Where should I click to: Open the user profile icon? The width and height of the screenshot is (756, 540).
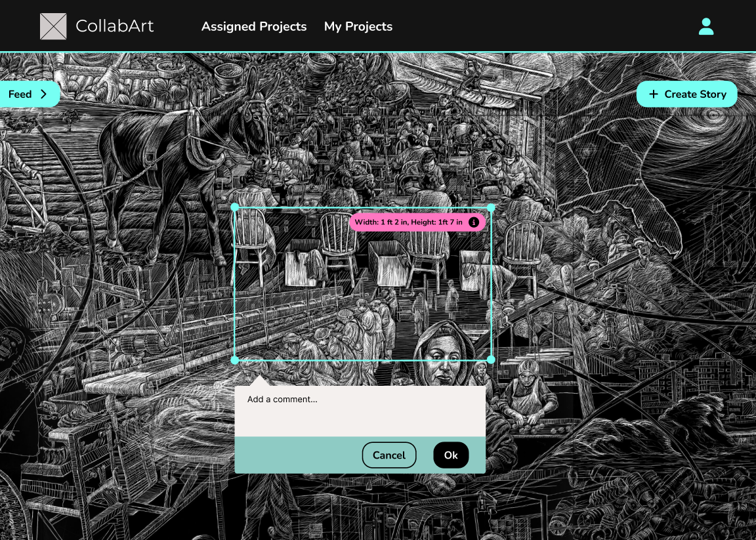point(706,26)
